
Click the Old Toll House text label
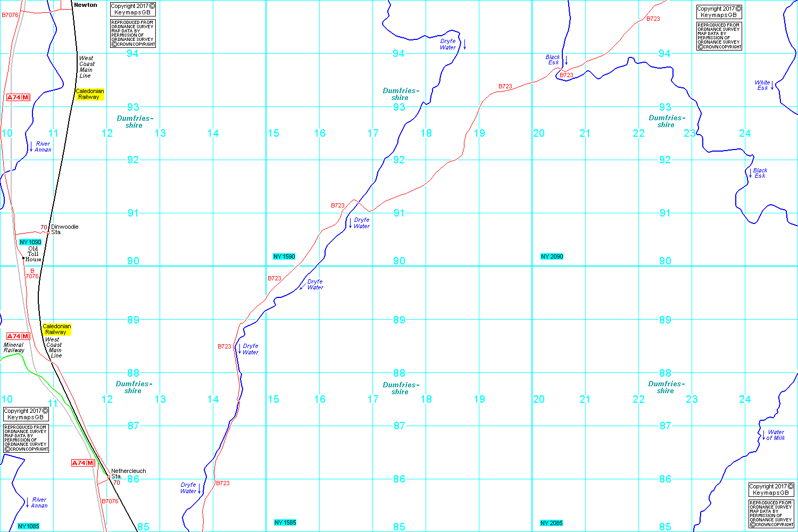pyautogui.click(x=33, y=254)
